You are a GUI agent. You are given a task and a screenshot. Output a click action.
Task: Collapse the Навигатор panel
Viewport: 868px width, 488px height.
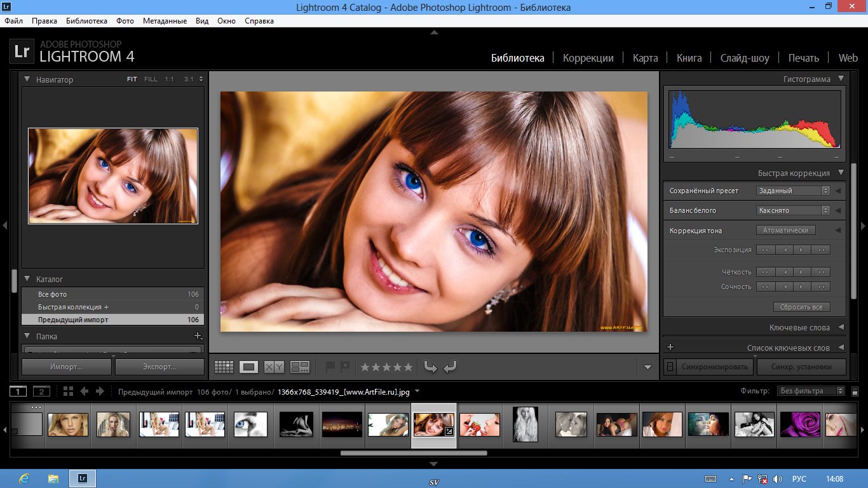27,79
